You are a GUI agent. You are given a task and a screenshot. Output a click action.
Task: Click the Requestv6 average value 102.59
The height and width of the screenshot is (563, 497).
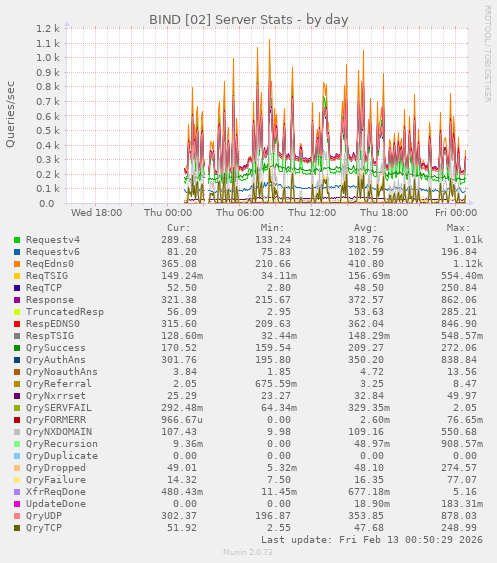pos(366,252)
